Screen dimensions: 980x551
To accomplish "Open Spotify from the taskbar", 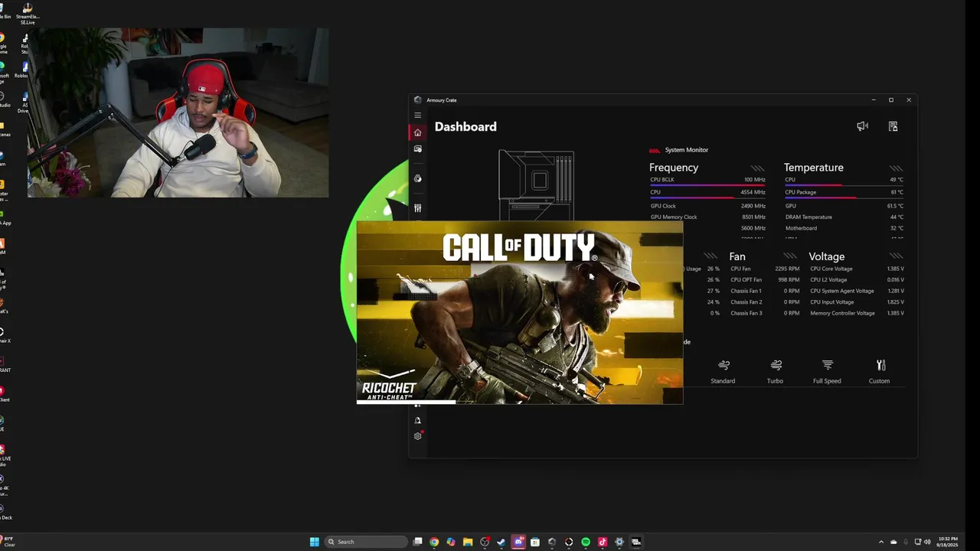I will [x=586, y=542].
